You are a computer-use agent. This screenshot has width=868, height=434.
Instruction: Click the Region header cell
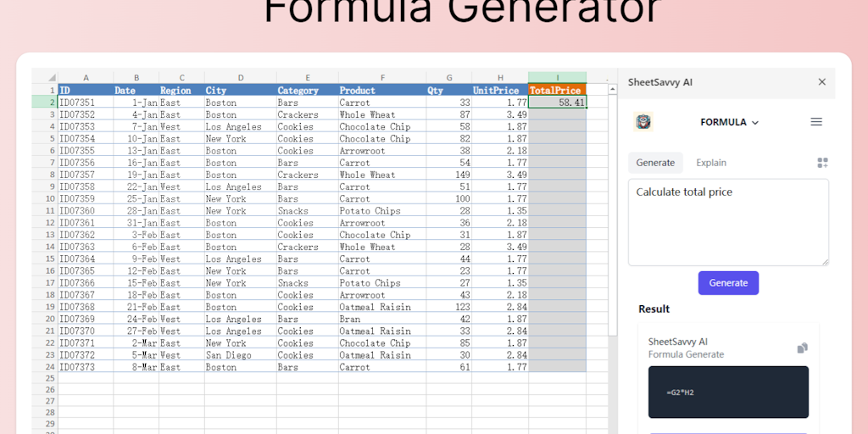181,90
